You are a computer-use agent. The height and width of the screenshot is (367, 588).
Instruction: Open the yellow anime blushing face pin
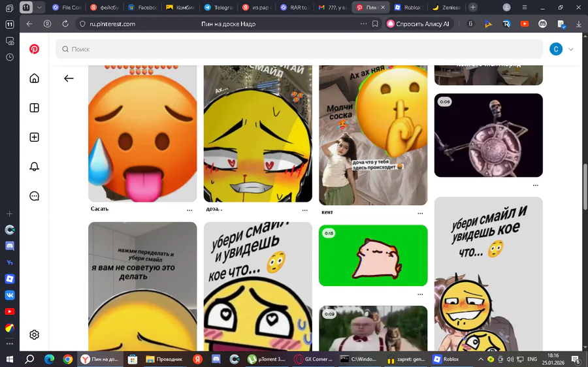[x=257, y=133]
